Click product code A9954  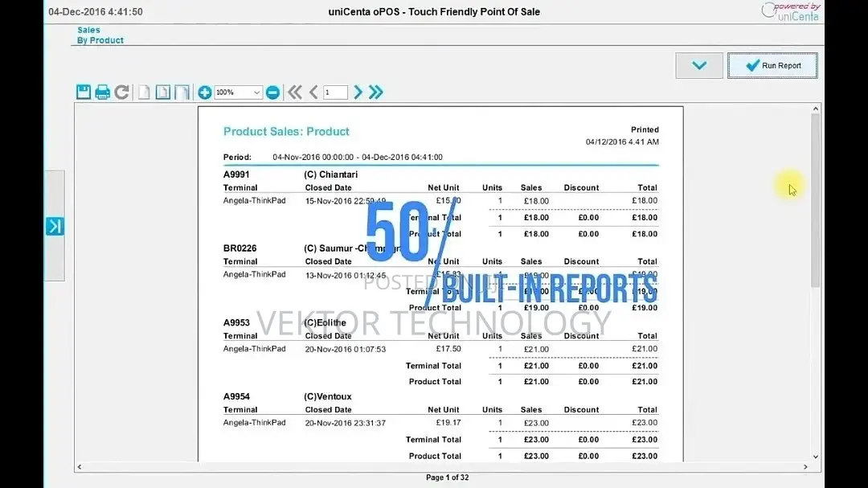coord(236,396)
